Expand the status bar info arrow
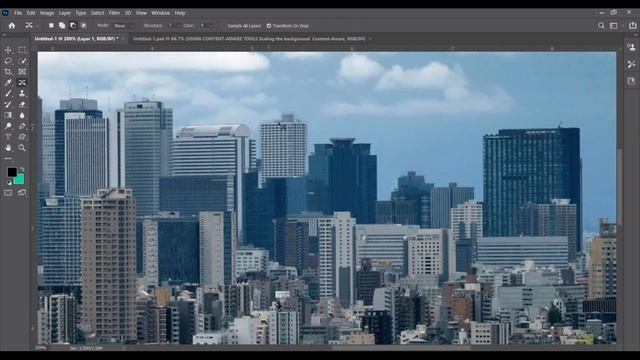Viewport: 640px width, 360px height. 124,348
